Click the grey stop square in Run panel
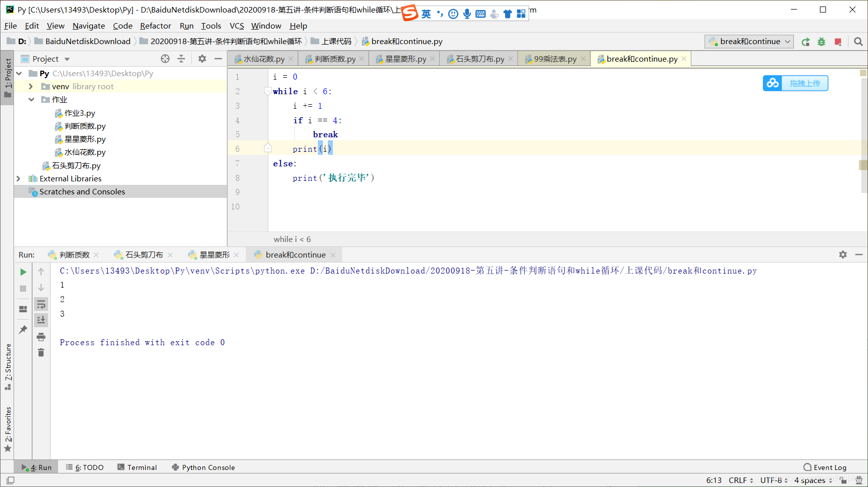 [x=23, y=289]
